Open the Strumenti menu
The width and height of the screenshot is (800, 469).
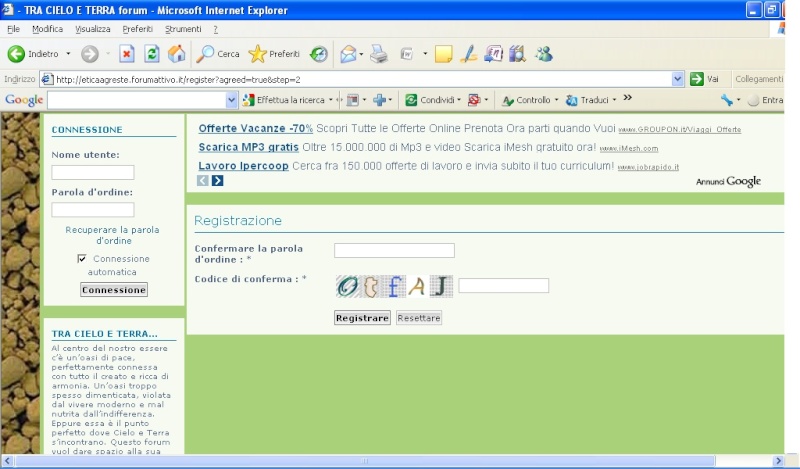coord(183,29)
